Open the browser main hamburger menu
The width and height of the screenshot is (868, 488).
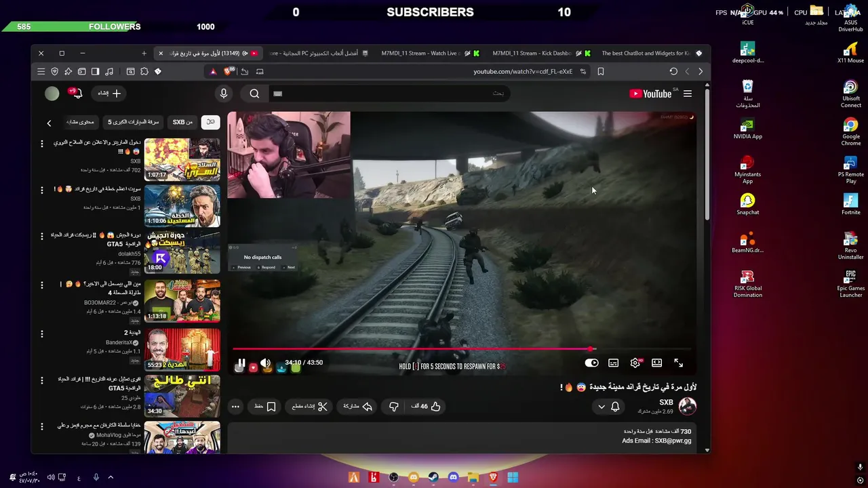[x=41, y=71]
